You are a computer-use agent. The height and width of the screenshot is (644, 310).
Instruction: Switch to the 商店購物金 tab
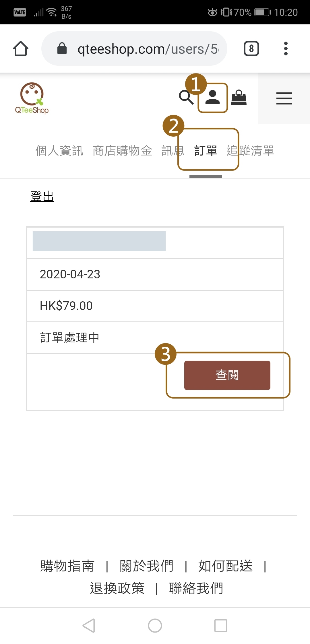coord(122,151)
